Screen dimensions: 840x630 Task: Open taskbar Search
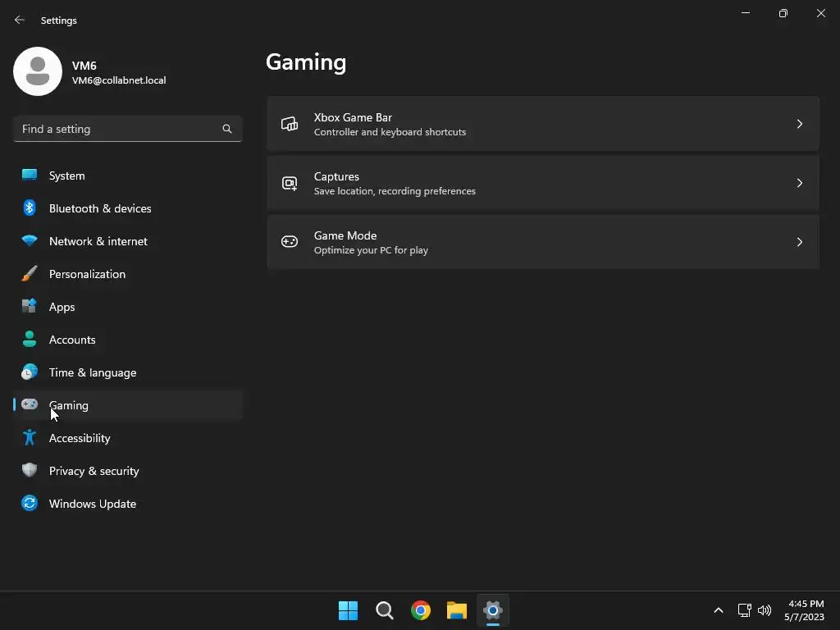pos(385,610)
